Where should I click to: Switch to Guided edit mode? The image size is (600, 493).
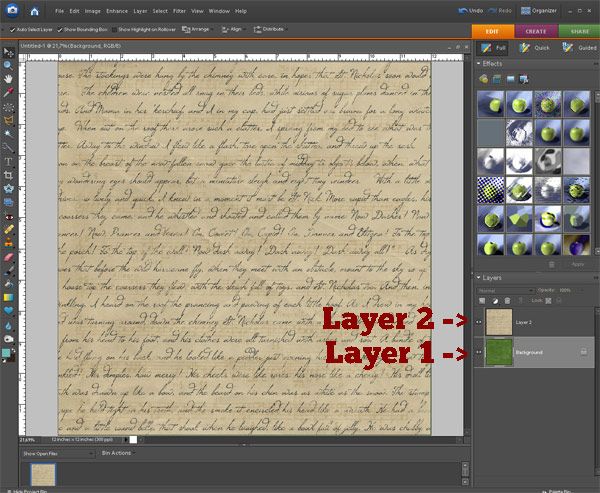[579, 48]
